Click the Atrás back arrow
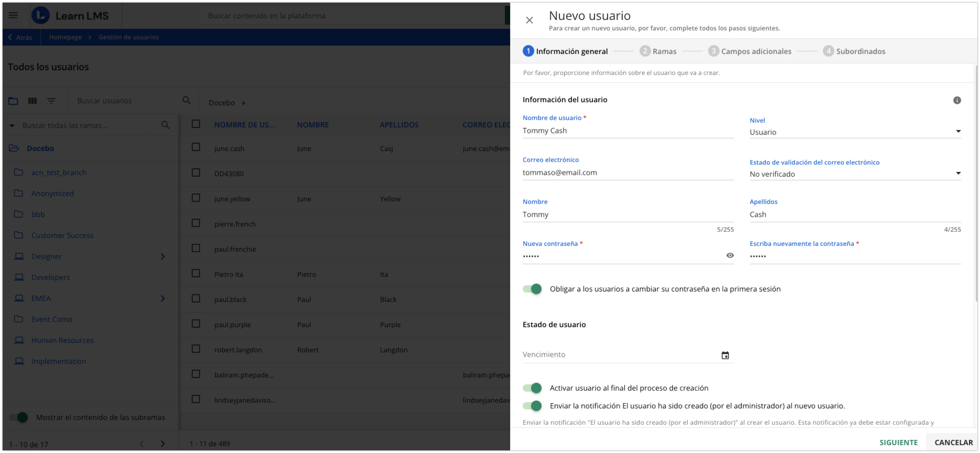Screen dimensions: 980x453 tap(10, 37)
